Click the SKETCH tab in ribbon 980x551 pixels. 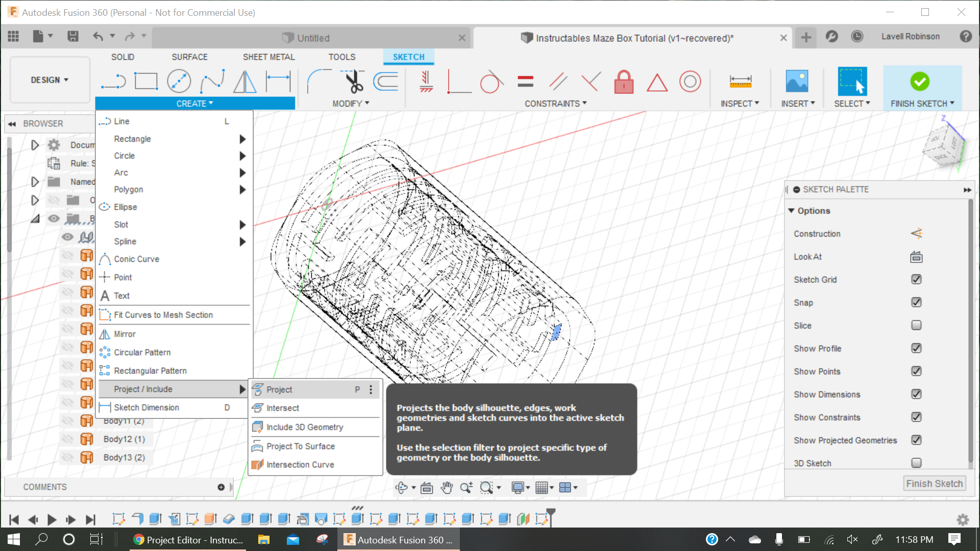[408, 57]
